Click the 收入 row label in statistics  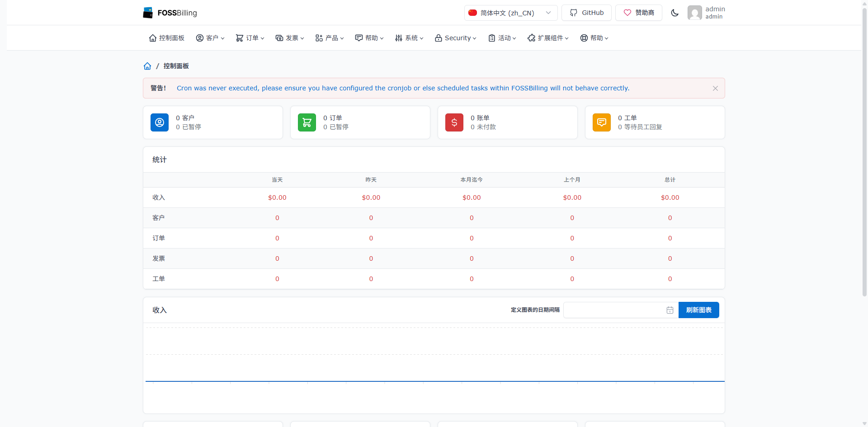159,197
